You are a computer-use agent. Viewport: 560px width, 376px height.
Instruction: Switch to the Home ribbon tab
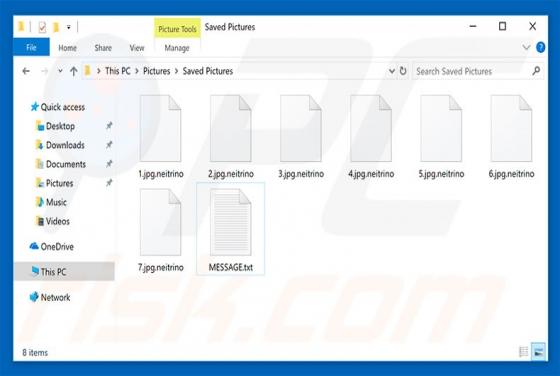[x=68, y=48]
